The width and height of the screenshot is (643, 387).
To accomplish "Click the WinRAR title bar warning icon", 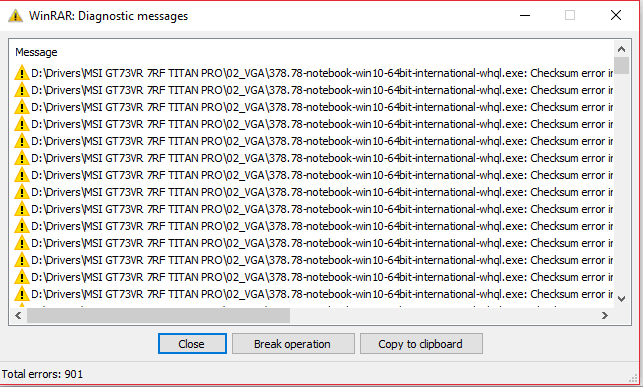I will click(15, 16).
